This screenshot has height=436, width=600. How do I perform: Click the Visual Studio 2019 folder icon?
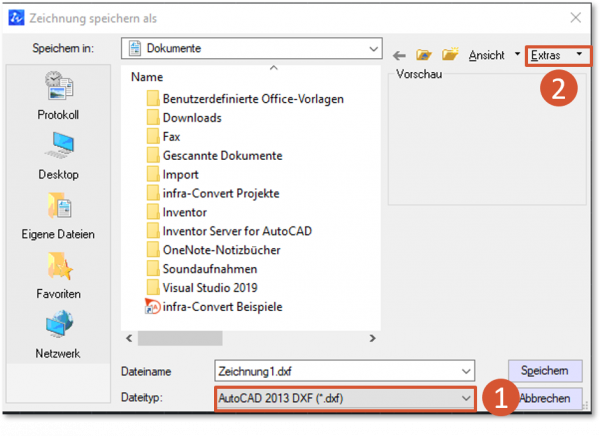(x=153, y=287)
